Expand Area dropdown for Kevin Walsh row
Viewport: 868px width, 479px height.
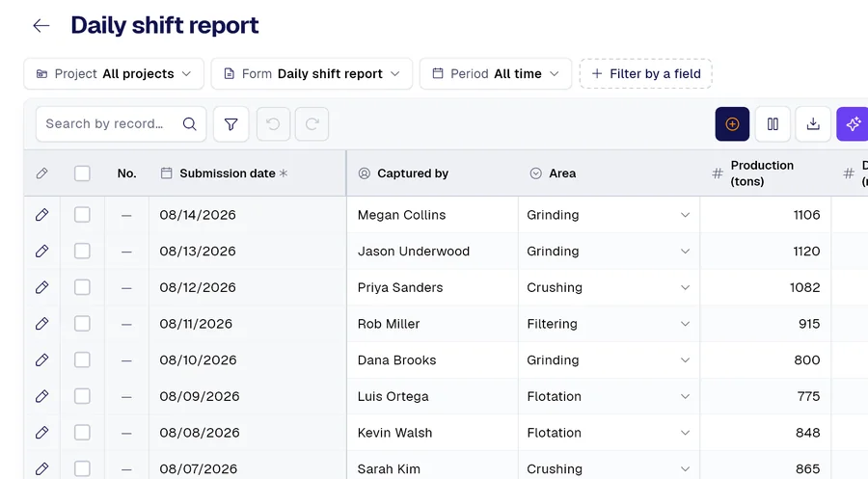(x=685, y=433)
